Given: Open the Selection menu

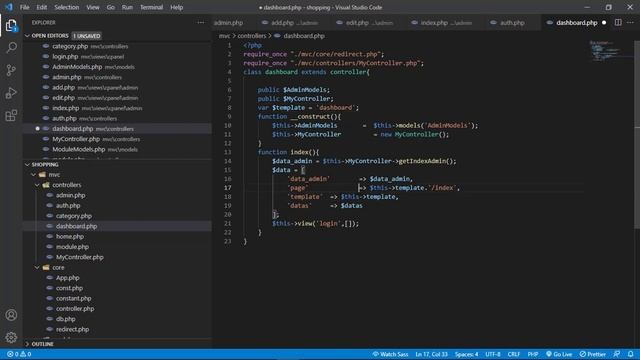Looking at the screenshot, I should (67, 7).
